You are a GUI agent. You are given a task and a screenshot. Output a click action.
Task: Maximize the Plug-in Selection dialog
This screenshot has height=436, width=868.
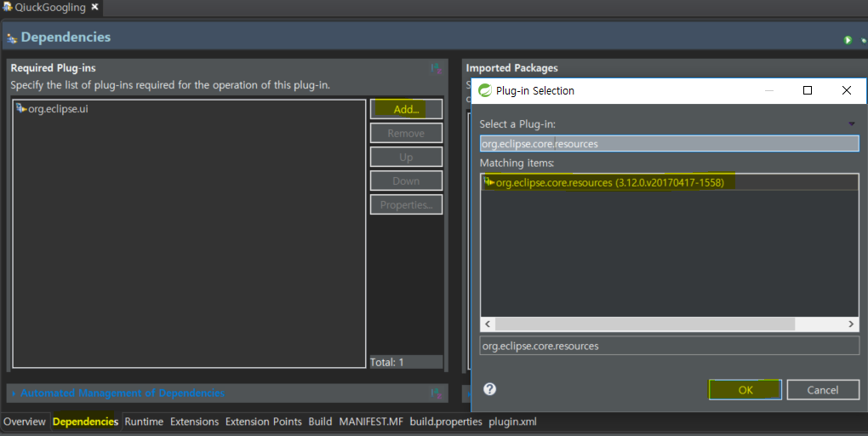point(807,90)
